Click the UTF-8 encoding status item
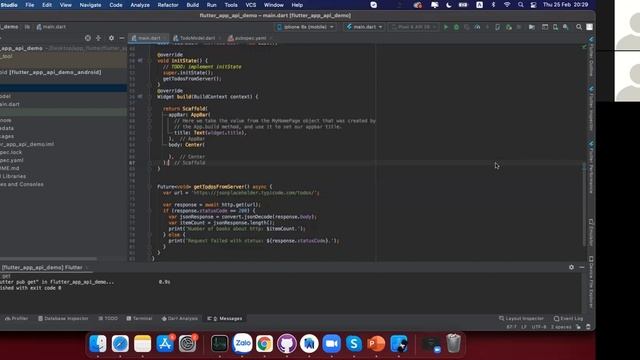This screenshot has height=360, width=640. pyautogui.click(x=539, y=327)
